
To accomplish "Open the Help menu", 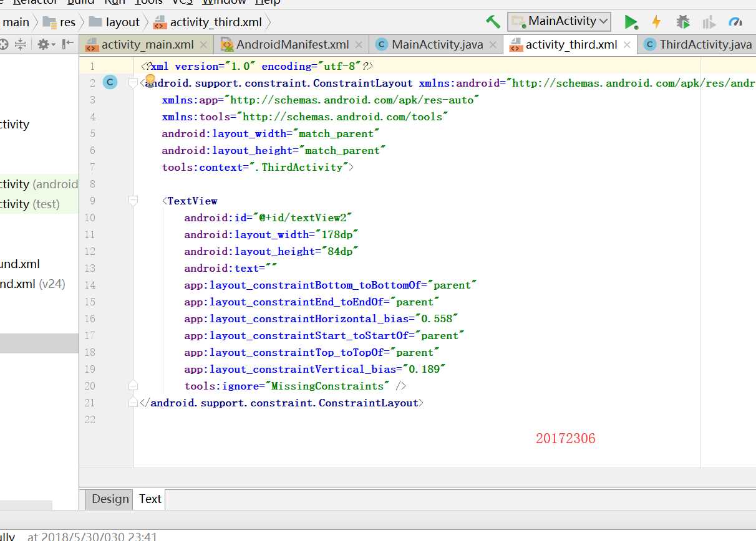I will coord(268,2).
